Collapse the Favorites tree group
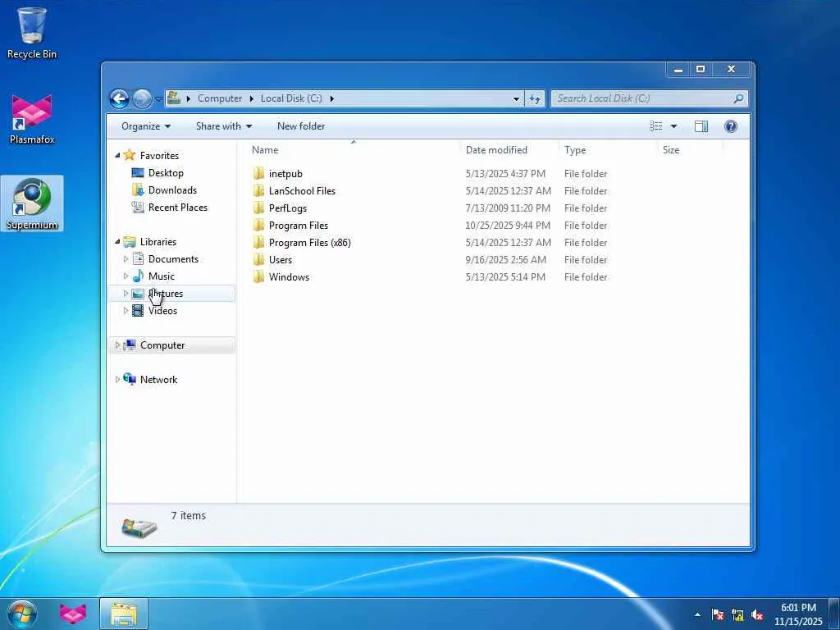The width and height of the screenshot is (840, 630). (117, 156)
